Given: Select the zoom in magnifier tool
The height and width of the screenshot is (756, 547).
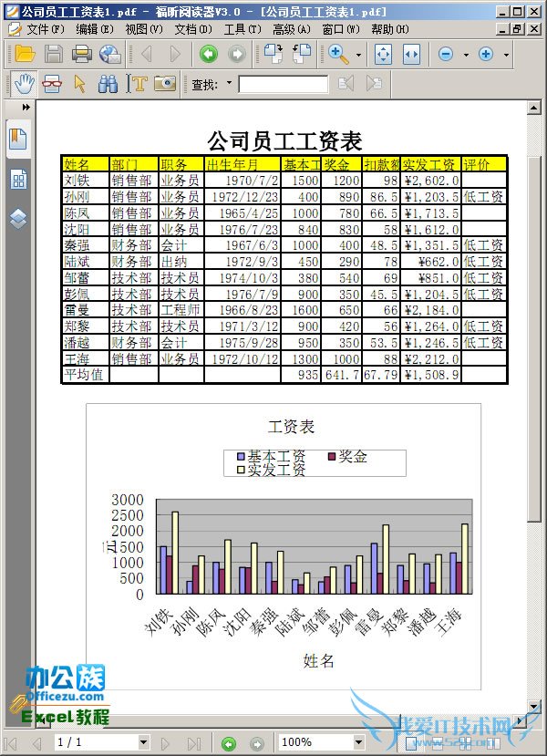Looking at the screenshot, I should tap(338, 54).
